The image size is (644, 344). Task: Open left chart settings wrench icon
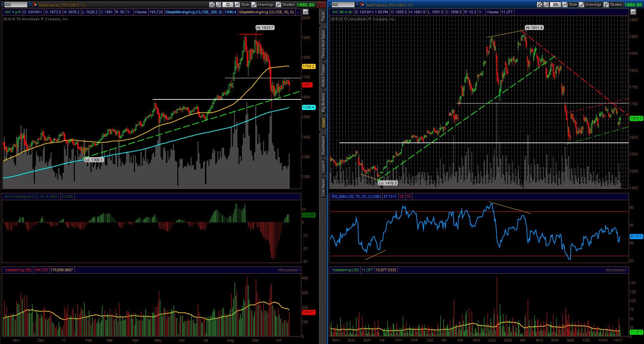pos(219,5)
